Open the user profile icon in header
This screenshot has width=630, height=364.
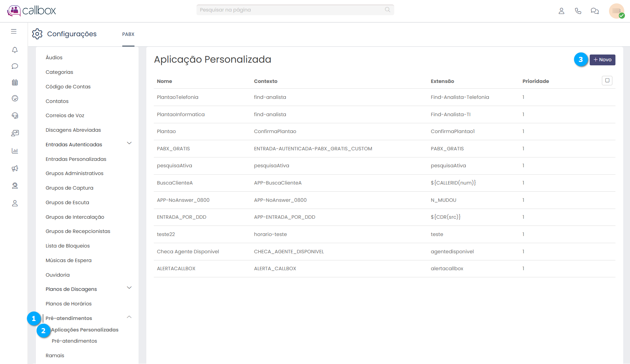pyautogui.click(x=561, y=11)
